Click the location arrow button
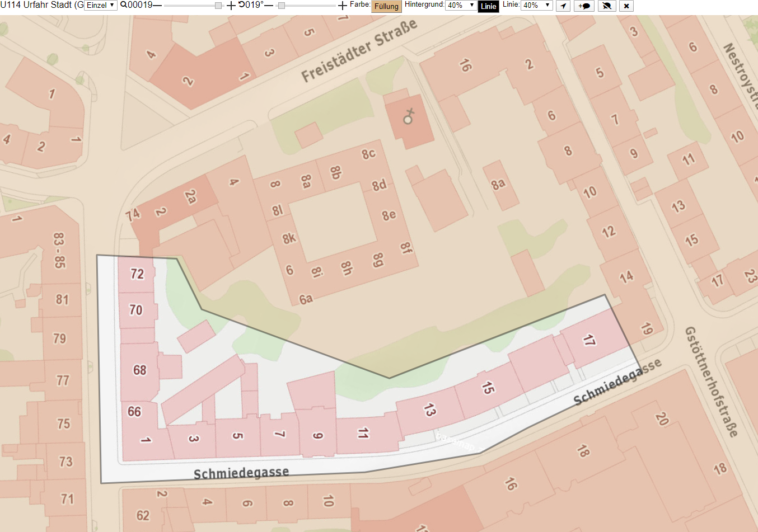 [x=563, y=6]
